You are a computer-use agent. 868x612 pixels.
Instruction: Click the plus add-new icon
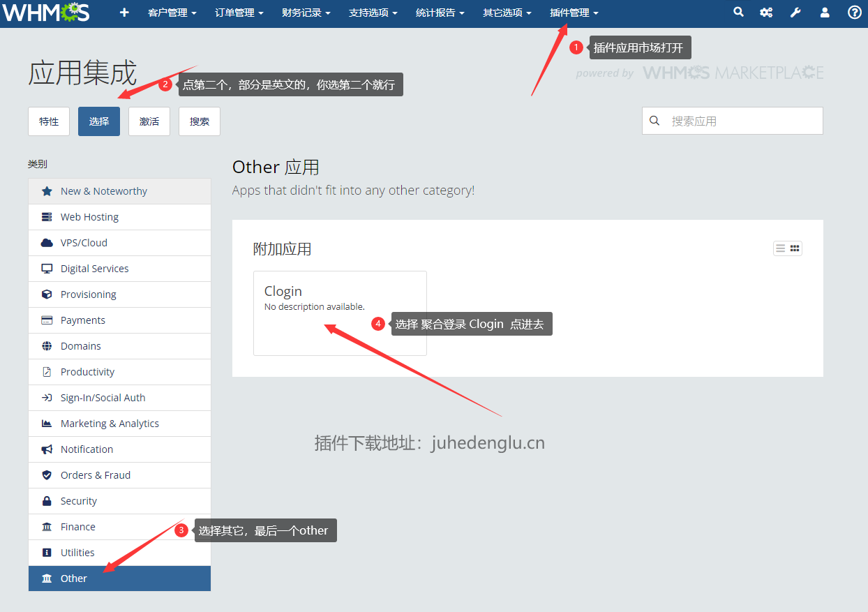(124, 13)
